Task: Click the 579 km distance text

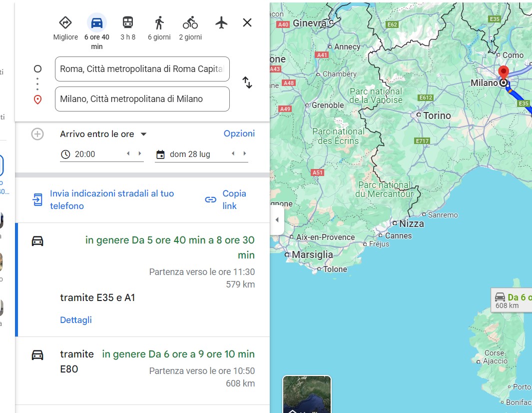Action: pyautogui.click(x=240, y=284)
